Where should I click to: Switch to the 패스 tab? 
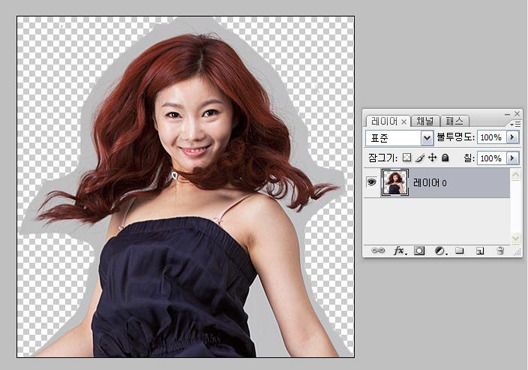tap(455, 121)
